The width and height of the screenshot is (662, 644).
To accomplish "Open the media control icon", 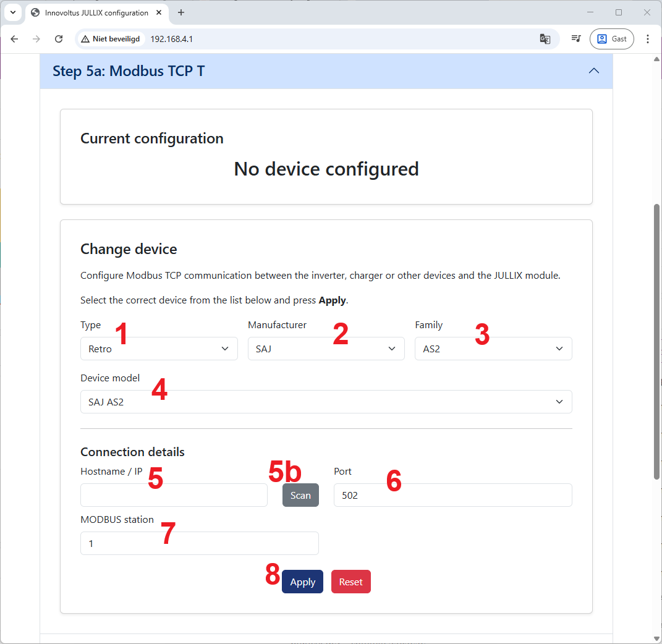I will pyautogui.click(x=576, y=39).
